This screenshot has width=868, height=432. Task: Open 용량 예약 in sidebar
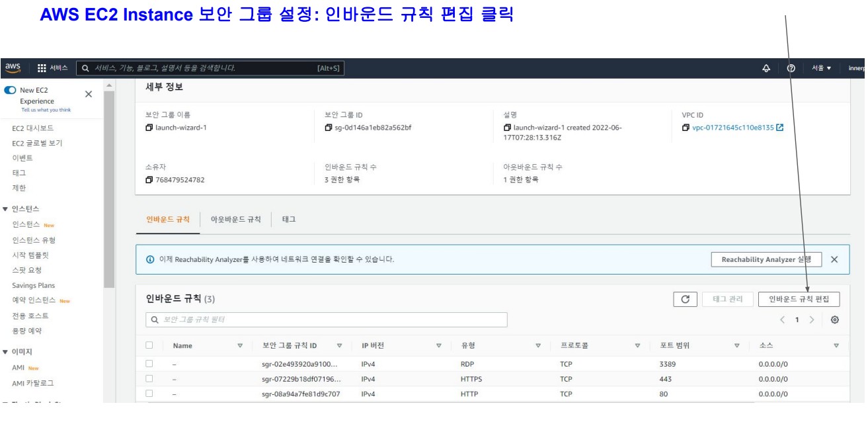26,331
